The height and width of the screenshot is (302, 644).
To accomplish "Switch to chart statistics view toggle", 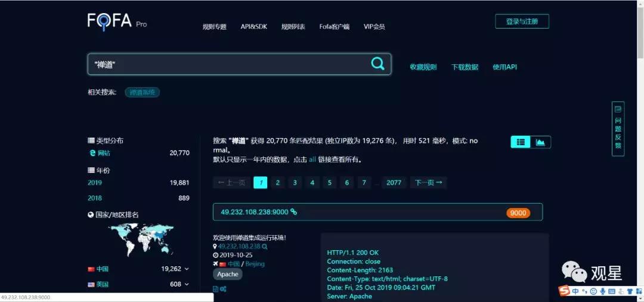I will point(540,142).
